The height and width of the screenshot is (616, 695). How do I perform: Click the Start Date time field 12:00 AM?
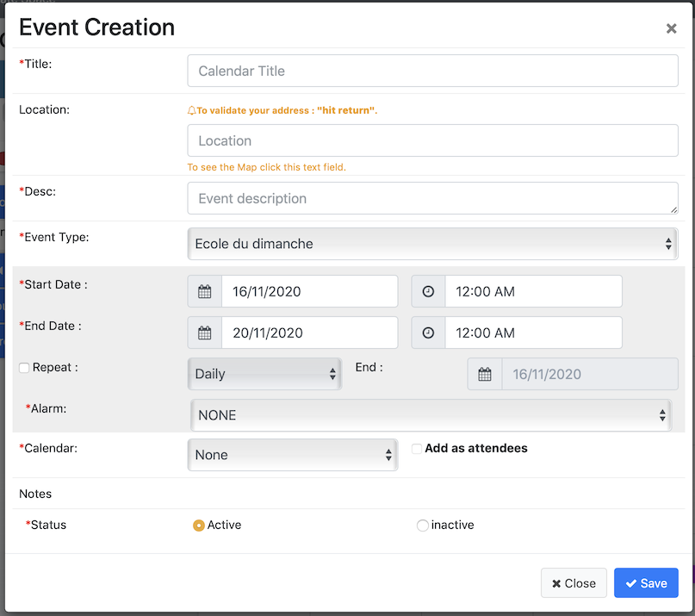pos(533,291)
